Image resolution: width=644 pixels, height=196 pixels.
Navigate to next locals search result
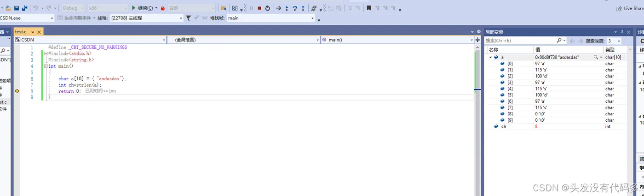[x=580, y=41]
